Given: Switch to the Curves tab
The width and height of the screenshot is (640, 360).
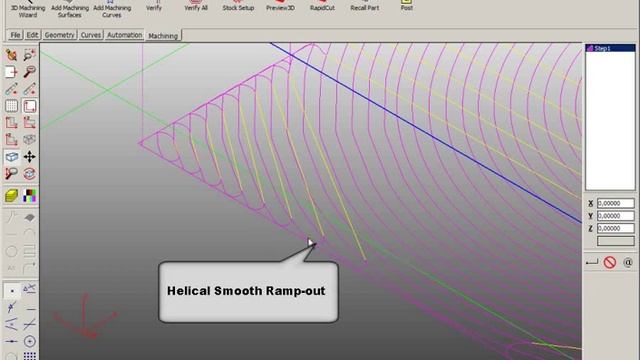Looking at the screenshot, I should click(91, 35).
